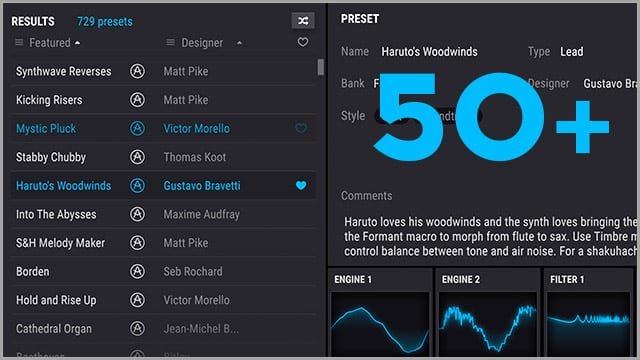Open the Lead type field
This screenshot has height=360, width=640.
coord(571,52)
